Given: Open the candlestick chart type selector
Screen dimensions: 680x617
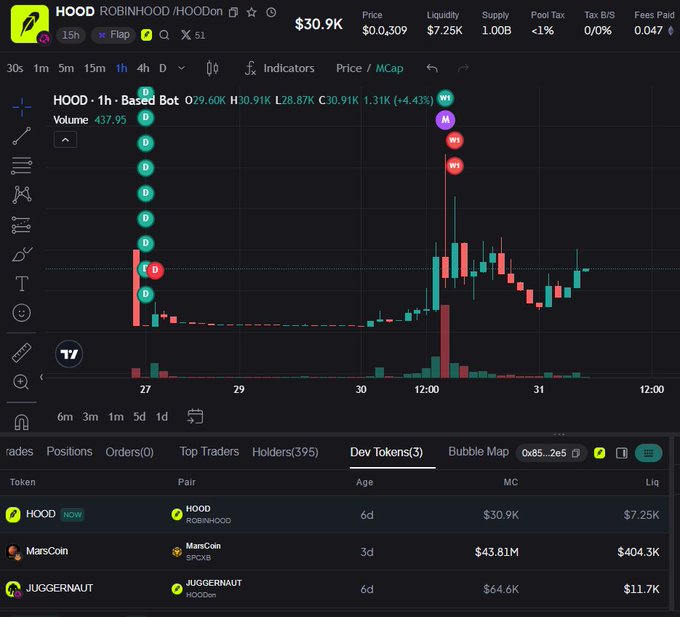Looking at the screenshot, I should (212, 68).
